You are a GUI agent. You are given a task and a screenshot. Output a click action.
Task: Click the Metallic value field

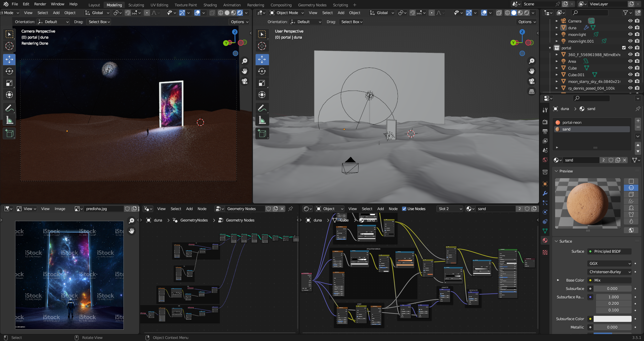click(x=612, y=327)
